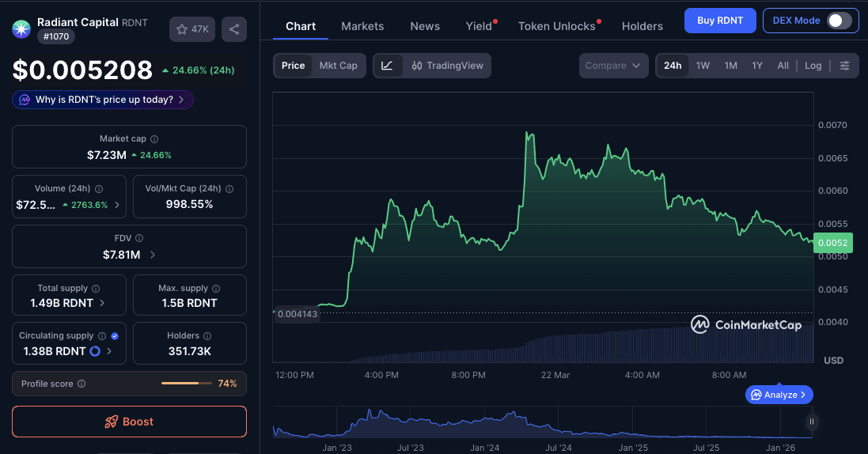
Task: Click the $0.005208 price text
Action: (x=82, y=70)
